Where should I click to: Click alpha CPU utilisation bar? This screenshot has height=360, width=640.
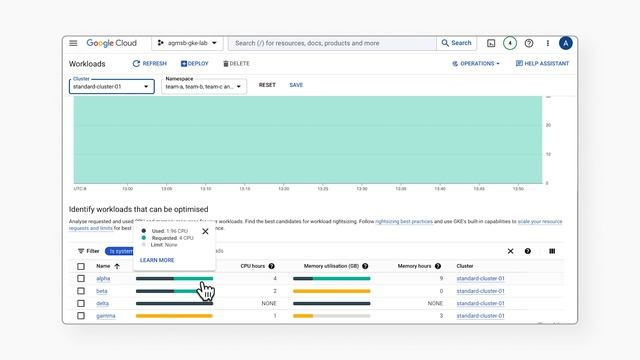(174, 278)
